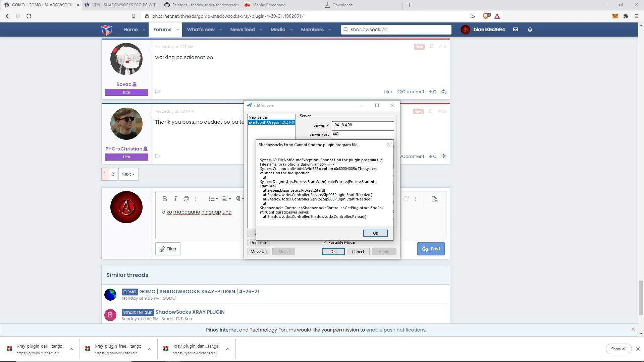The image size is (644, 362).
Task: Switch to the Mobile Broadband tab
Action: pyautogui.click(x=282, y=5)
